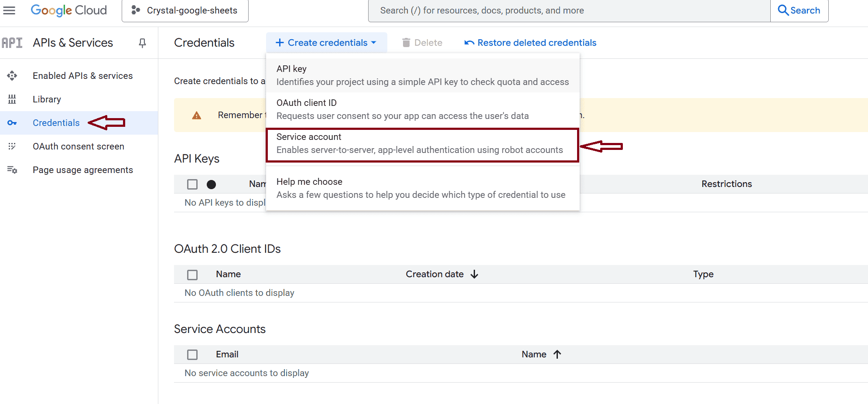Screen dimensions: 868x404
Task: Click the Create credentials dropdown button
Action: pyautogui.click(x=327, y=43)
